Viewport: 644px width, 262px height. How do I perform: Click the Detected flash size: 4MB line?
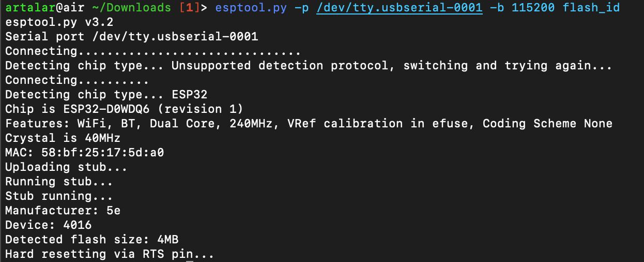[92, 240]
